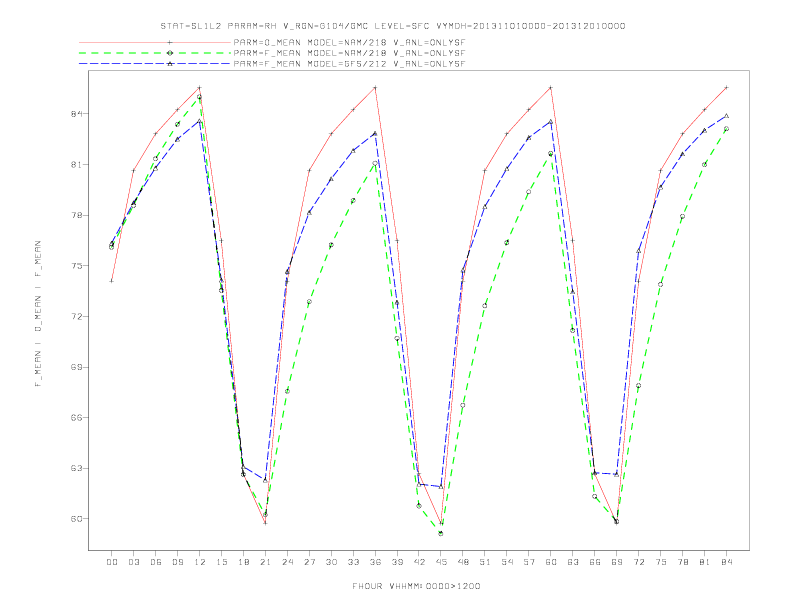Click x-axis forecast hour label 18
The width and height of the screenshot is (792, 612).
tap(243, 562)
